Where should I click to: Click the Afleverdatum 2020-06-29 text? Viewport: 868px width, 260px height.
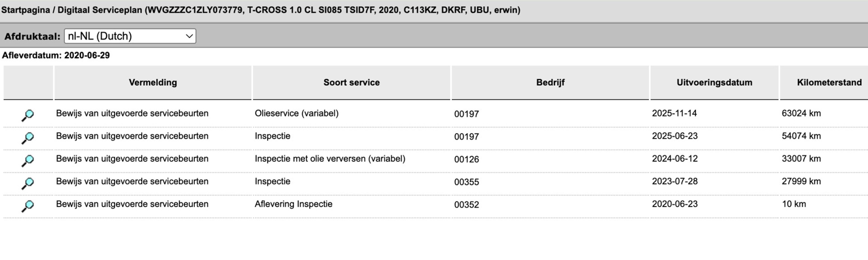[56, 55]
